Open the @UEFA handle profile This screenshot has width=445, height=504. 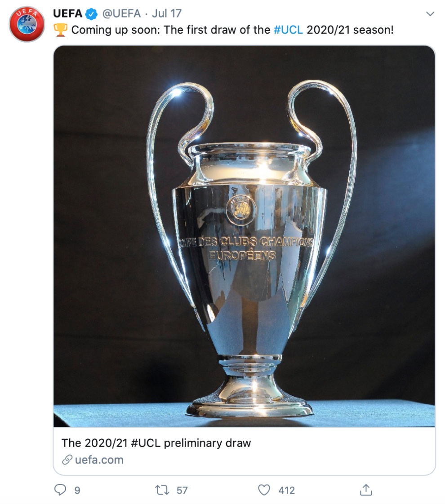click(x=121, y=13)
